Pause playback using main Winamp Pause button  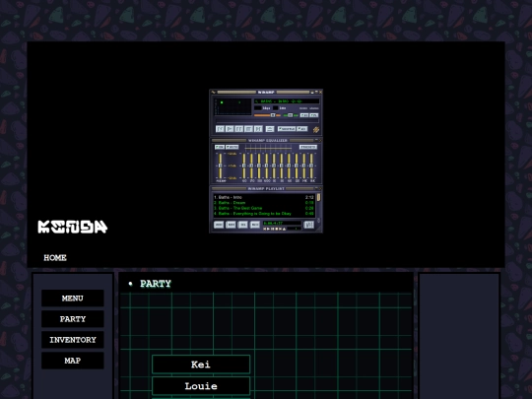point(238,129)
